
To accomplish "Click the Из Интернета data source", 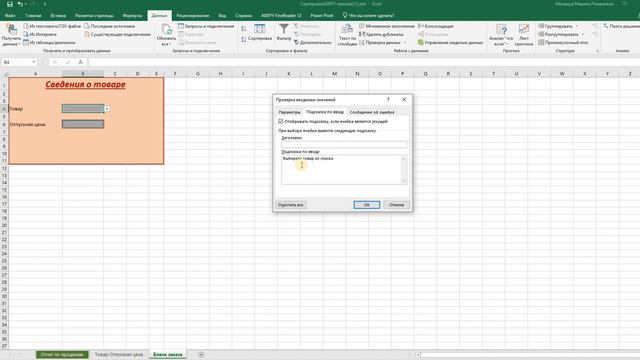I will click(40, 34).
